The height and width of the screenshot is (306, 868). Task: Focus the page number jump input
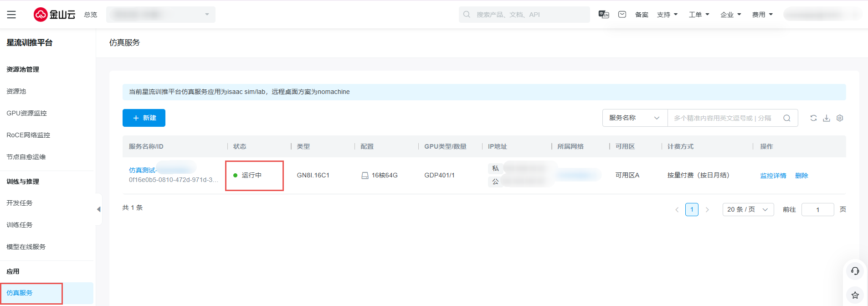(x=817, y=210)
